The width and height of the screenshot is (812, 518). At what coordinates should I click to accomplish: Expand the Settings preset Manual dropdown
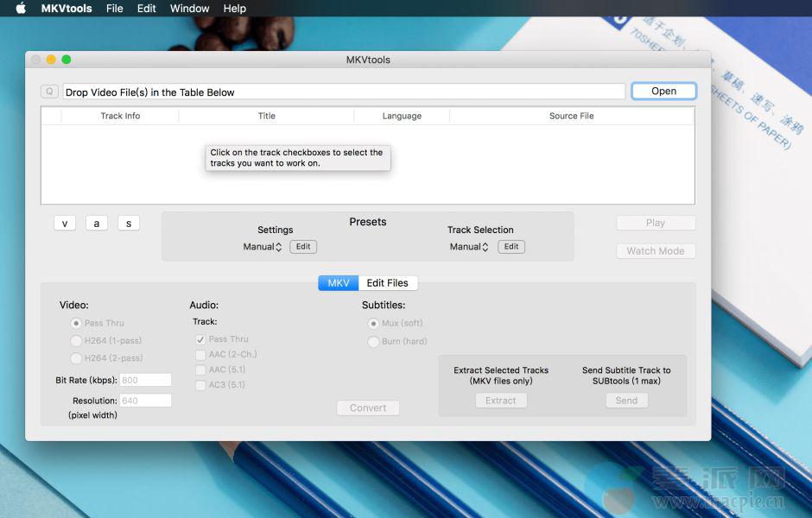click(x=263, y=247)
